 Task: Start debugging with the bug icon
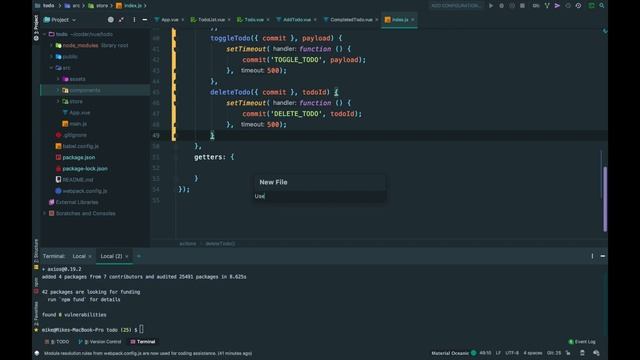pyautogui.click(x=502, y=6)
